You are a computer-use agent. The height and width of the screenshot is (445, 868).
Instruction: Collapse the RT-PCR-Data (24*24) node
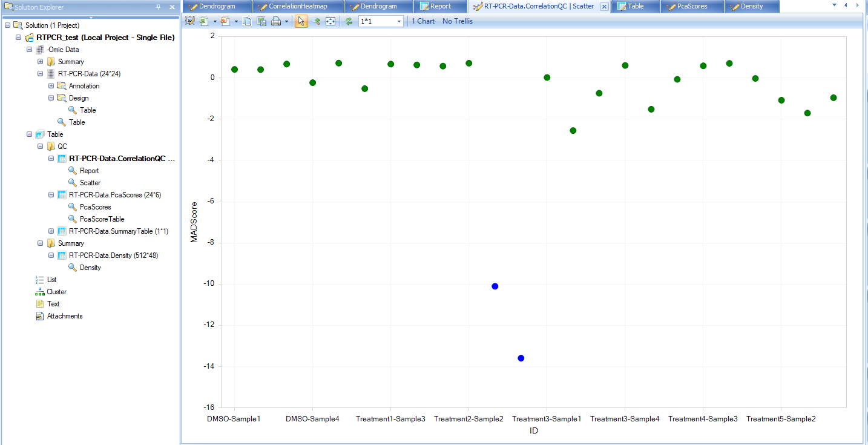click(41, 74)
